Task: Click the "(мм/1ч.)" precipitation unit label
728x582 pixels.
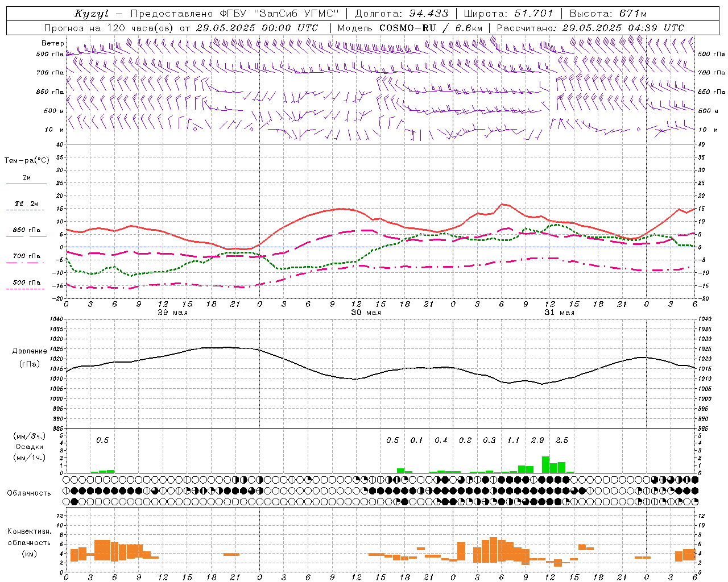Action: 30,458
